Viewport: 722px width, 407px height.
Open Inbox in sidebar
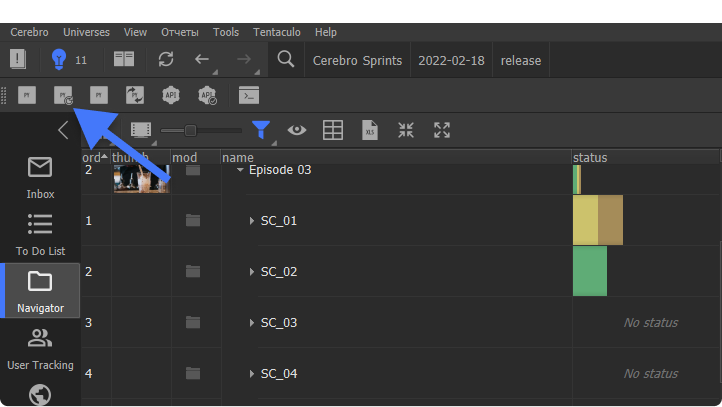click(40, 178)
